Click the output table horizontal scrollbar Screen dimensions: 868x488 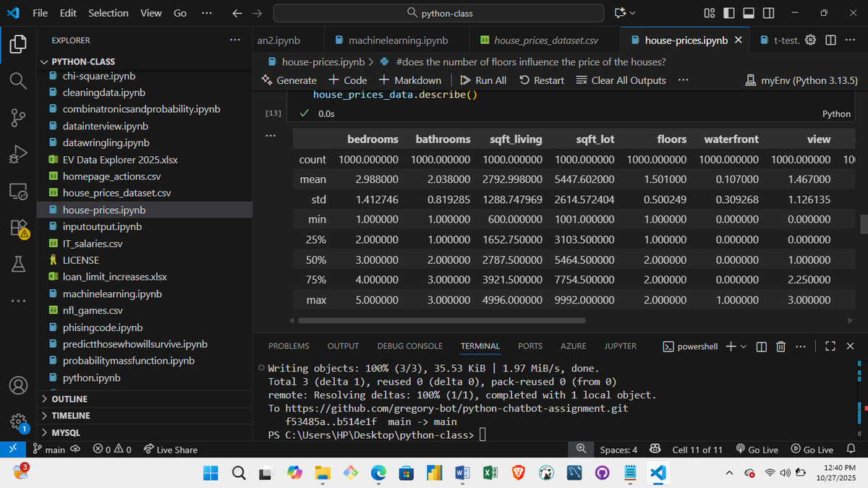(441, 320)
